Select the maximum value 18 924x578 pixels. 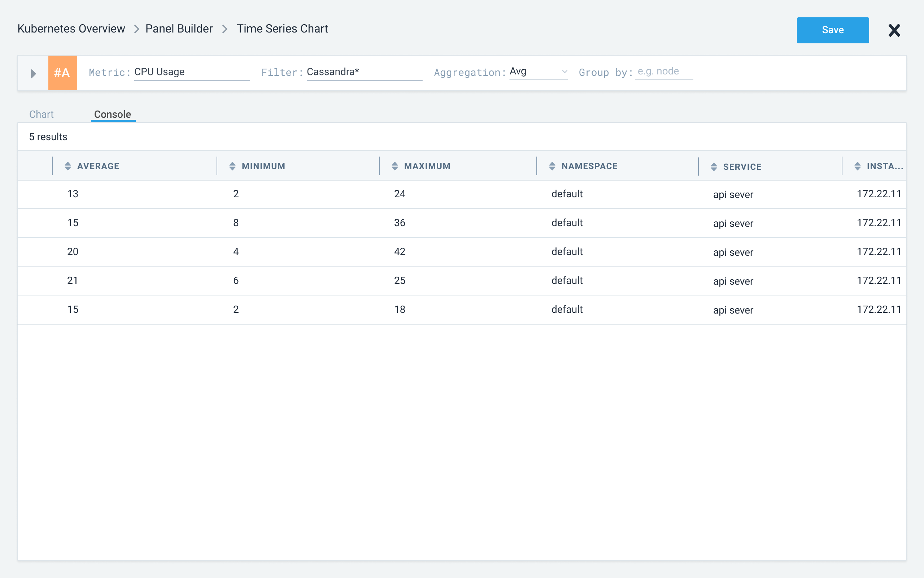(x=400, y=309)
